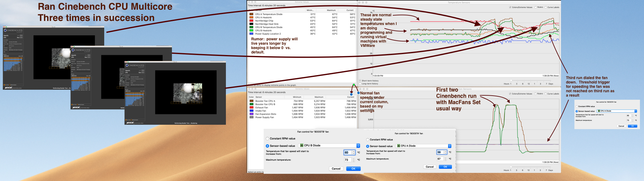
Task: Select Constant RPM value in BOOSTB dialog
Action: click(x=267, y=138)
